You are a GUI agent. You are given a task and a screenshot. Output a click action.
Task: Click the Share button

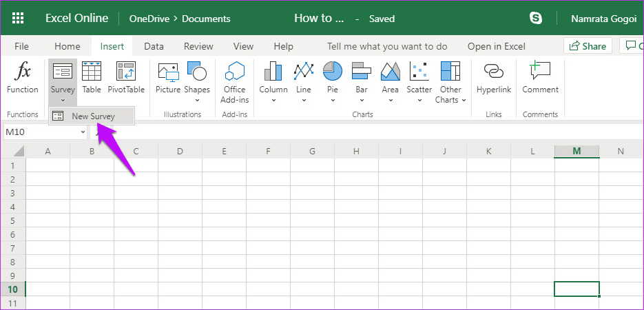pos(588,46)
